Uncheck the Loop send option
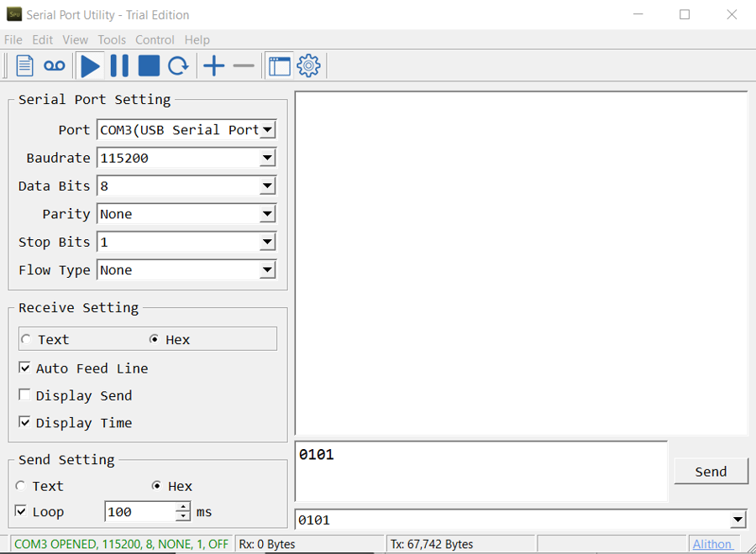The height and width of the screenshot is (554, 756). click(x=21, y=512)
